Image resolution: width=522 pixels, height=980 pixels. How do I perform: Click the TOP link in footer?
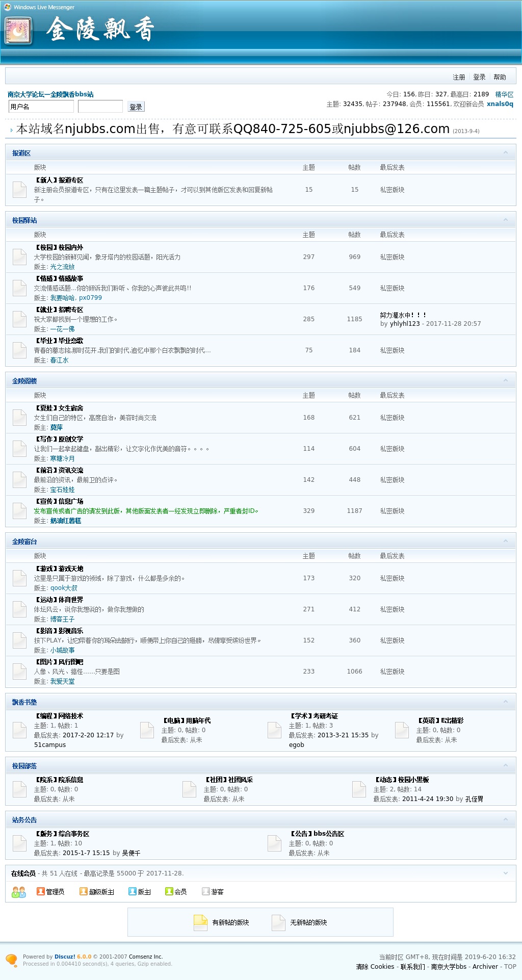pyautogui.click(x=510, y=967)
